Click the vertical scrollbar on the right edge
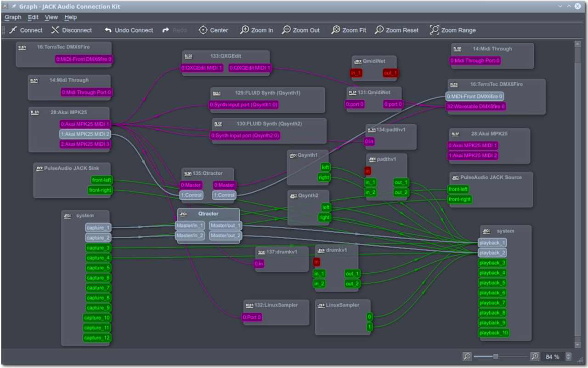Image resolution: width=588 pixels, height=368 pixels. (x=578, y=193)
